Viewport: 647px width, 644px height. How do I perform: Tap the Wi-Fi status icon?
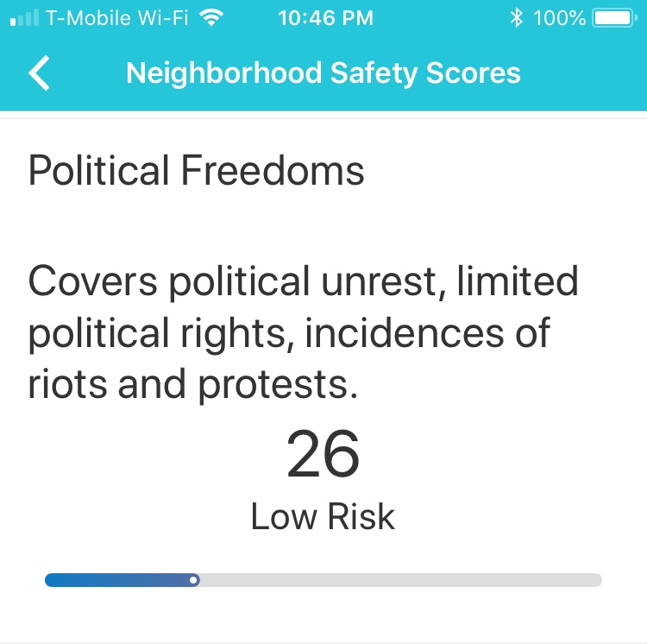click(x=211, y=18)
